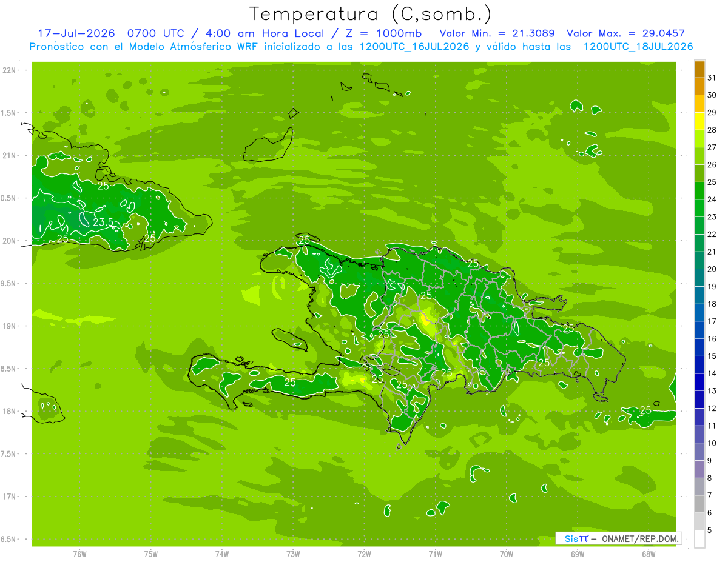The image size is (728, 562).
Task: Click the legend value '6'
Action: pos(709,513)
